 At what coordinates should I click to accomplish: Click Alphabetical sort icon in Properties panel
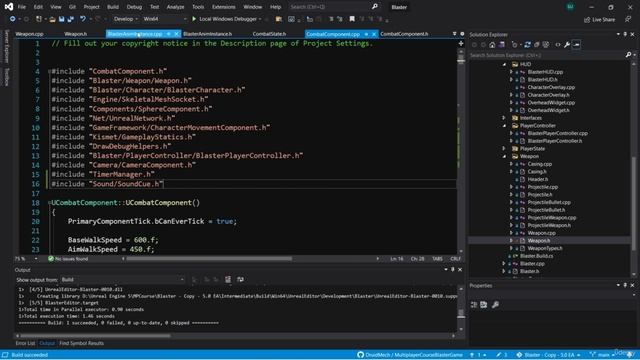click(484, 304)
